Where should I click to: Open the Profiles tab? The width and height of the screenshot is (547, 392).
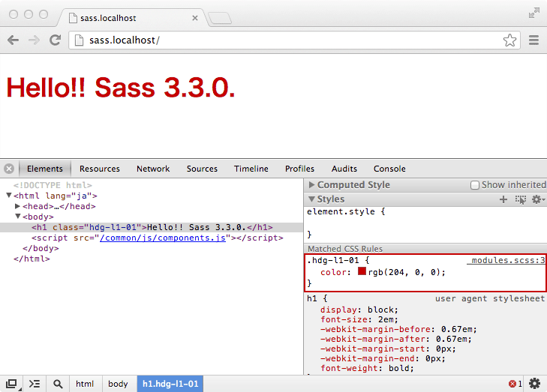(299, 169)
